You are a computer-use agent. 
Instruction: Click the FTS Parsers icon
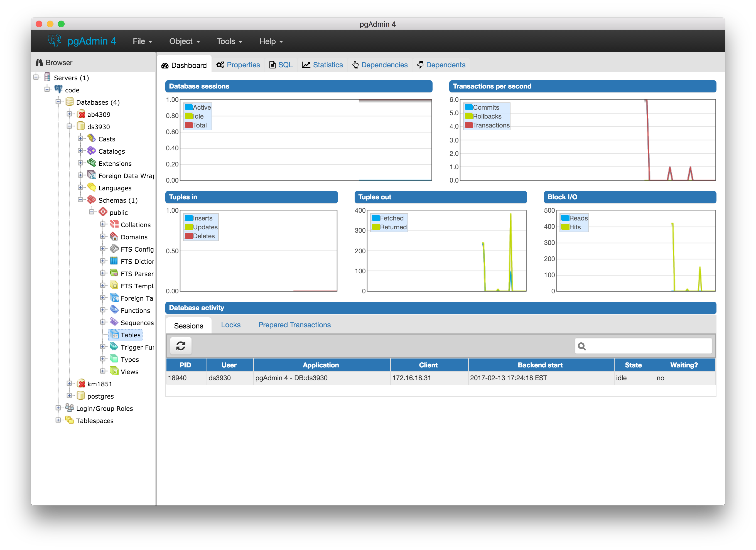[x=114, y=273]
